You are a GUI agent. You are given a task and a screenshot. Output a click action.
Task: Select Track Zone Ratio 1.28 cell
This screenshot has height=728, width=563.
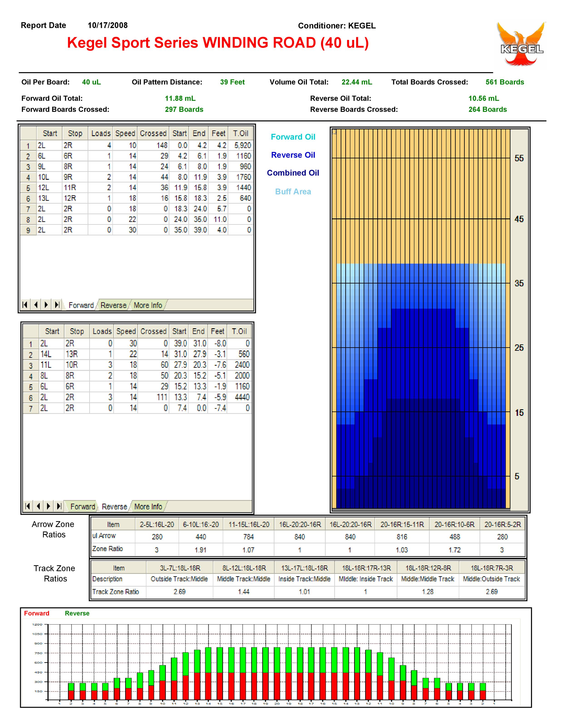tap(428, 592)
